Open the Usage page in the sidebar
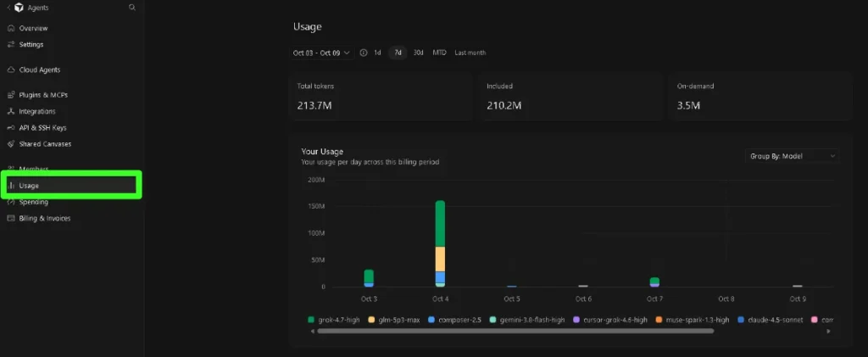This screenshot has width=868, height=357. [x=71, y=186]
